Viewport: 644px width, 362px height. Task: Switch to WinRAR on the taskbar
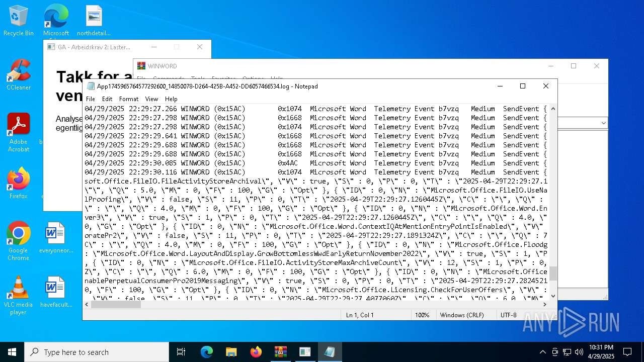click(x=281, y=352)
